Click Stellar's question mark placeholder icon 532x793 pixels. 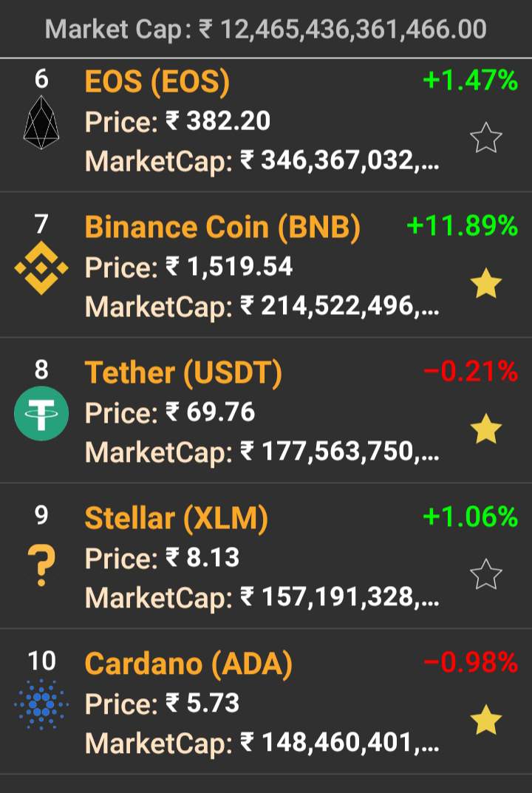[41, 565]
